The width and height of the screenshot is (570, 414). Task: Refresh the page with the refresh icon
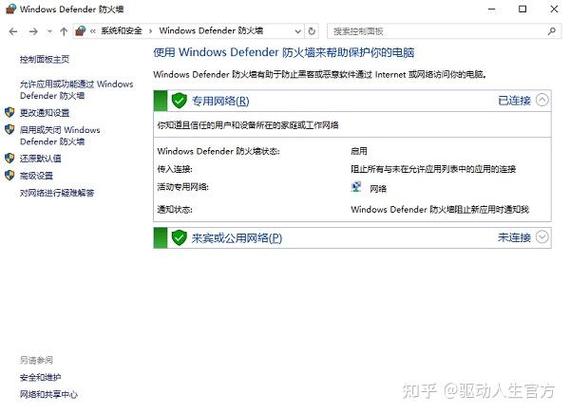tap(312, 31)
